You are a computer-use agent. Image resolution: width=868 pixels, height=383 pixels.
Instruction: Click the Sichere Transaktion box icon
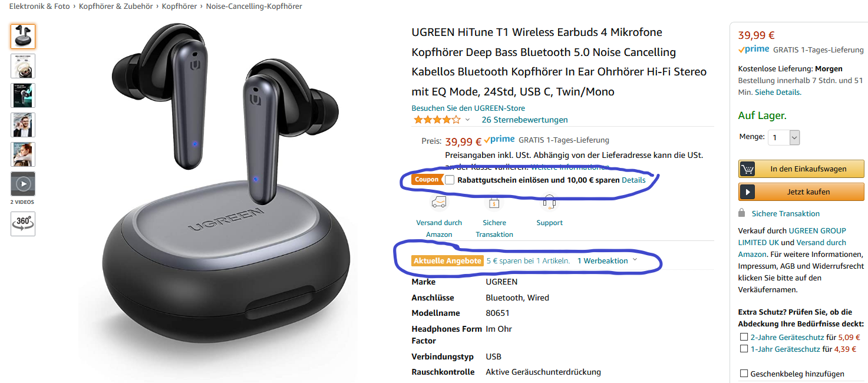[494, 203]
